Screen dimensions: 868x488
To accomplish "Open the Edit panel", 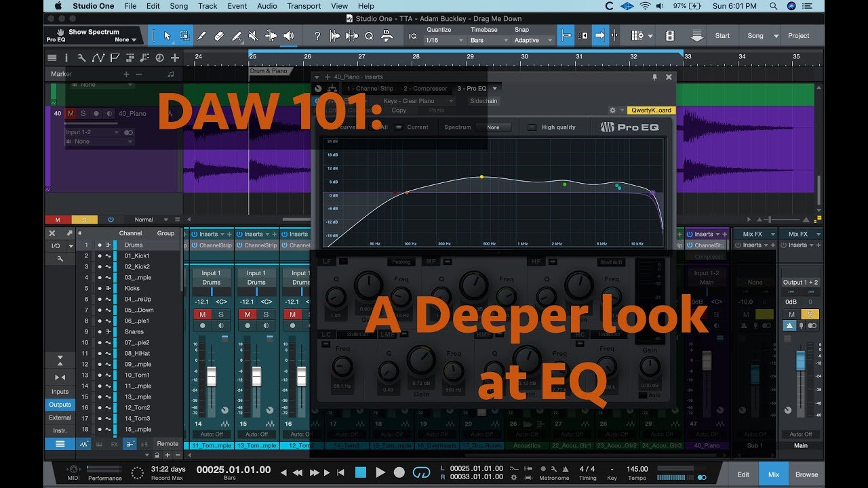I will (743, 474).
